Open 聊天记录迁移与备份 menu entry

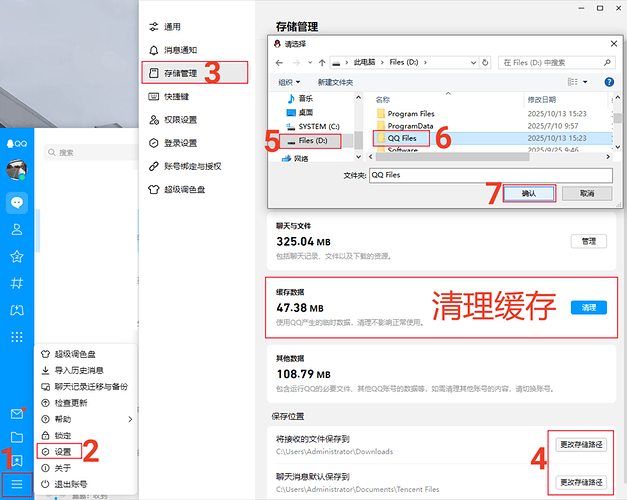86,387
